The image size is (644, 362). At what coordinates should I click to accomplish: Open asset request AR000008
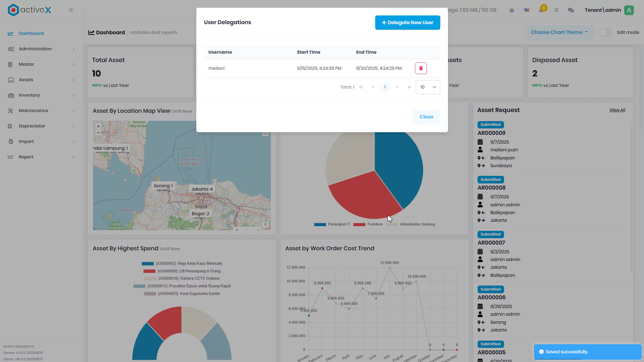click(x=491, y=188)
